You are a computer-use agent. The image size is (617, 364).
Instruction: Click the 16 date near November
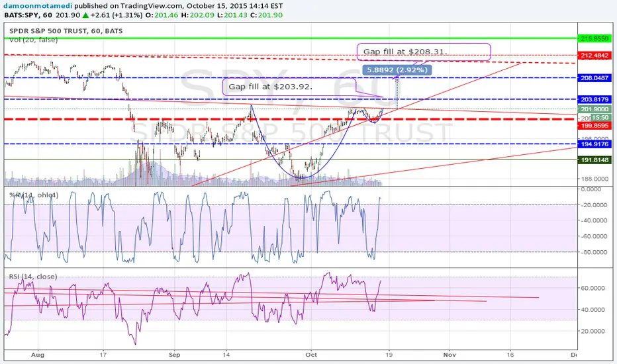coord(510,355)
